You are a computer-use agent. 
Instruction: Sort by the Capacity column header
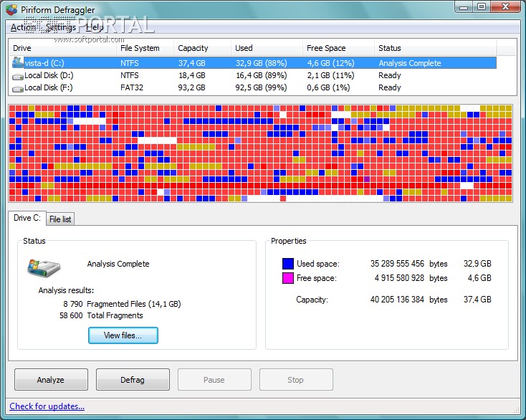click(x=202, y=48)
